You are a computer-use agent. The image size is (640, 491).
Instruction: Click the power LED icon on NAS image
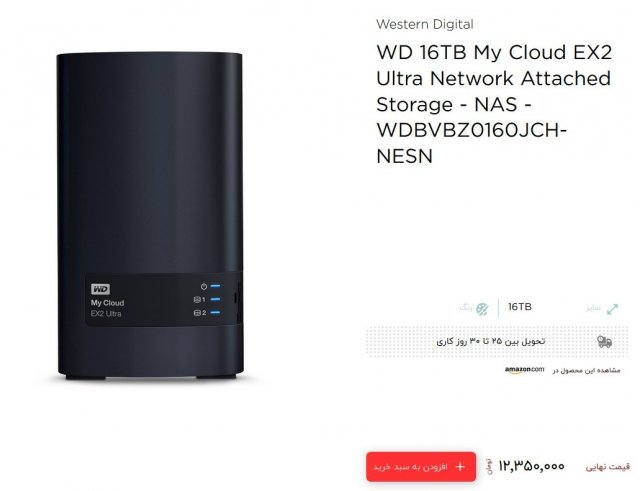click(204, 287)
